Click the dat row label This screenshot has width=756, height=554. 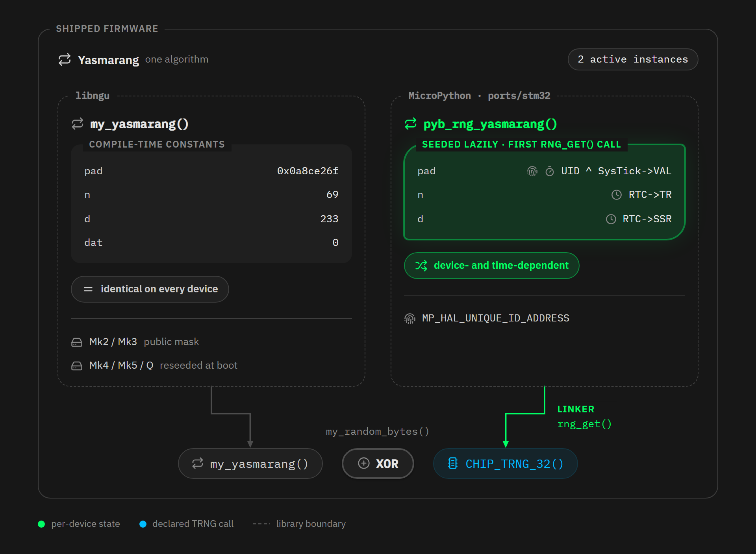click(x=93, y=243)
